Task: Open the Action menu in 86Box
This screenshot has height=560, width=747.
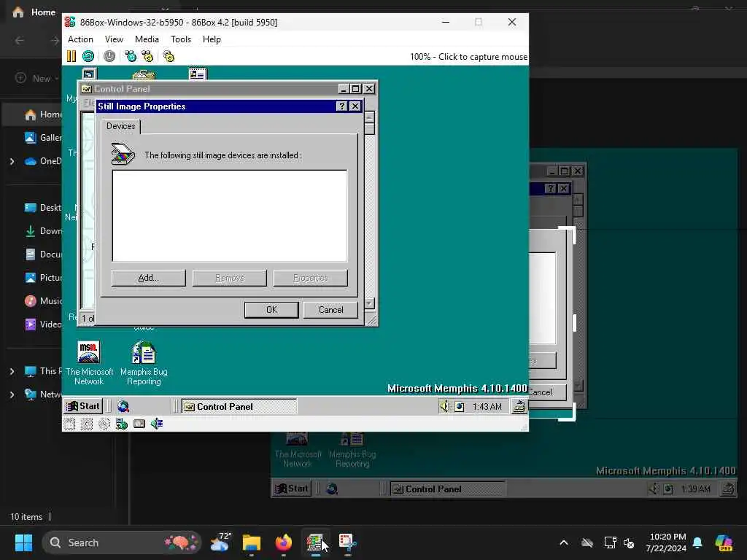Action: 80,39
